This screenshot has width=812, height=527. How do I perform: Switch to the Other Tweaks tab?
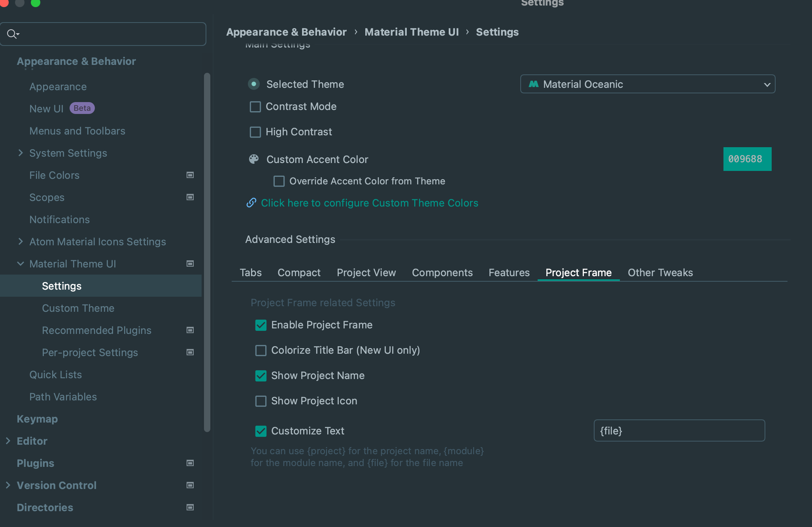click(660, 272)
